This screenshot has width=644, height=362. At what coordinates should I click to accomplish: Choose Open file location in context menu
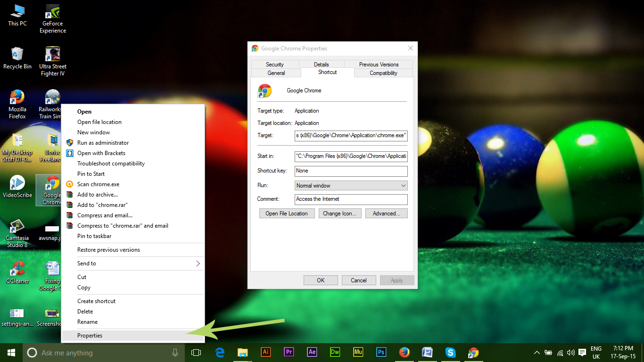133,122
